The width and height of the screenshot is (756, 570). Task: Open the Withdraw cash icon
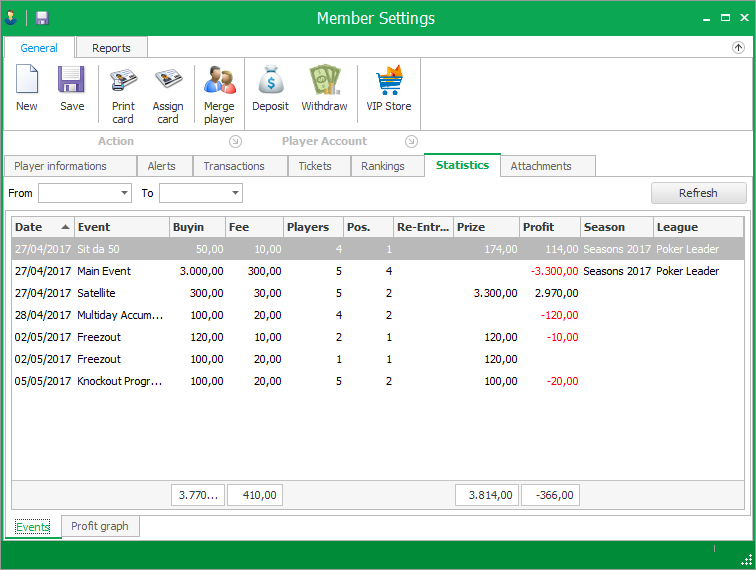click(324, 79)
